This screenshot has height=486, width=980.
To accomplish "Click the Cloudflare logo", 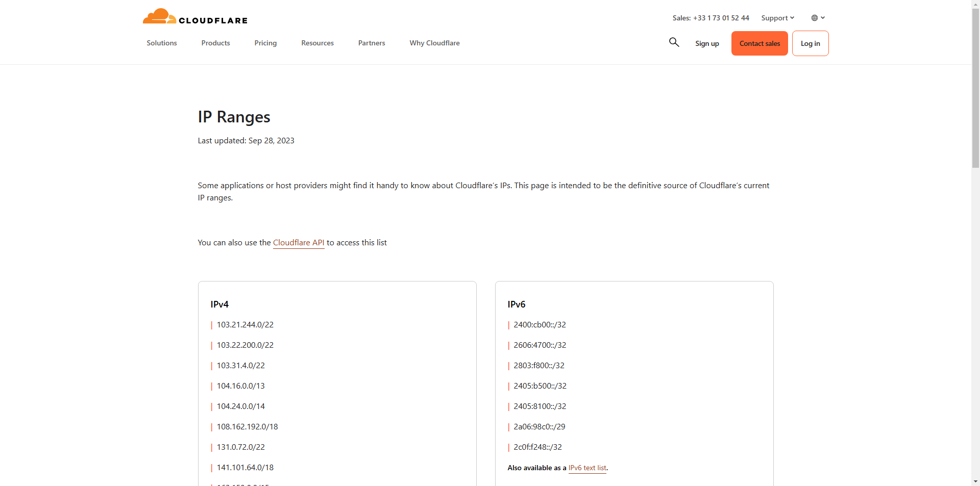I will click(195, 17).
